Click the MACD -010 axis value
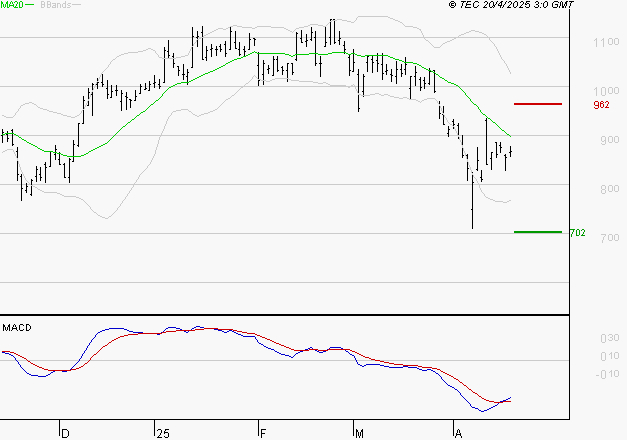Viewport: 627px width, 440px height. [607, 374]
